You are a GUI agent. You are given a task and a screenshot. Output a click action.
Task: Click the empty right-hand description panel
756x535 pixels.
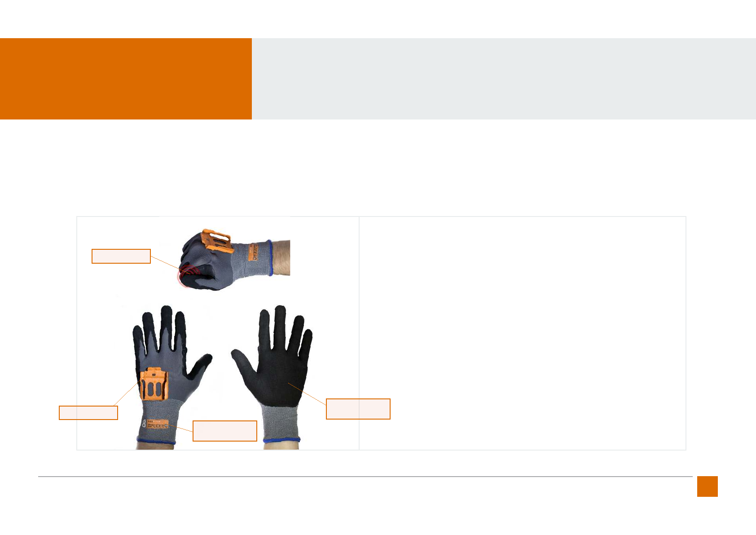(523, 333)
